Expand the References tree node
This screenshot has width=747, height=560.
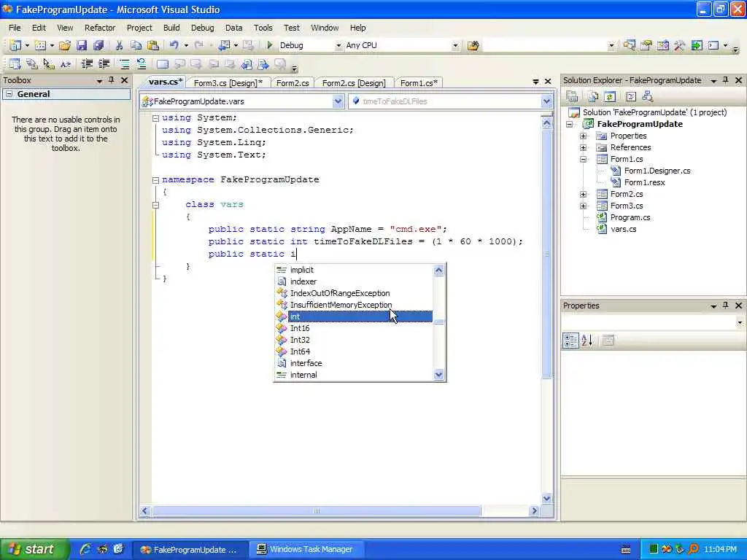tap(583, 147)
